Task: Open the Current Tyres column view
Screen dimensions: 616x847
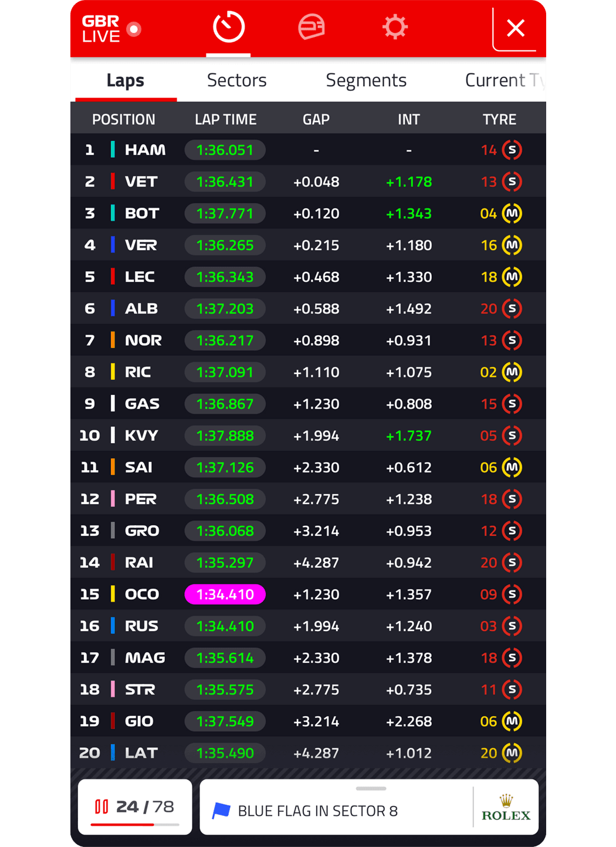Action: [506, 80]
